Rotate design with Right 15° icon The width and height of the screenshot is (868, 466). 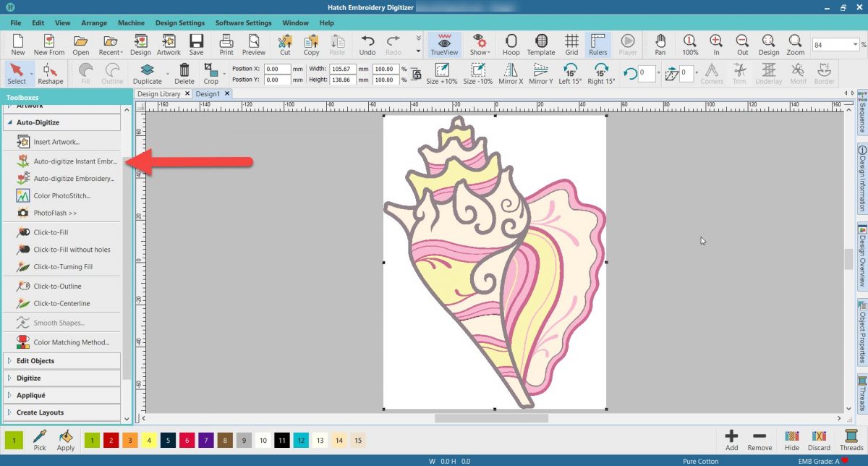click(x=600, y=73)
